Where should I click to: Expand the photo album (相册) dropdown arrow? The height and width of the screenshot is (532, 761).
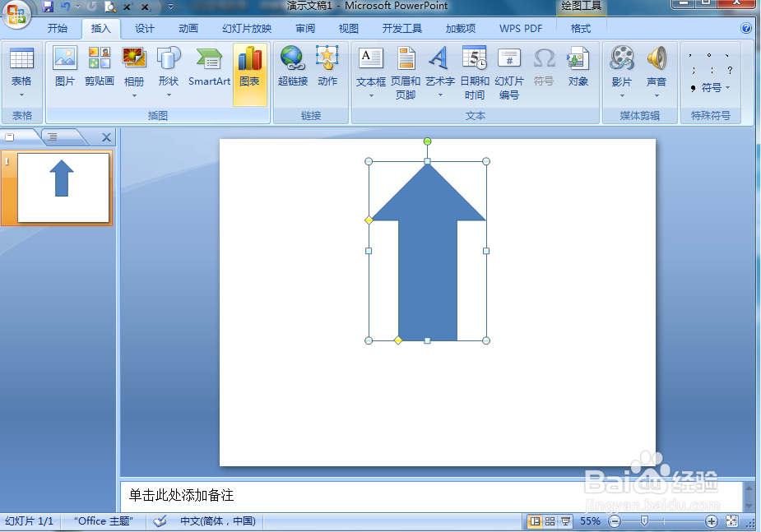pos(134,95)
